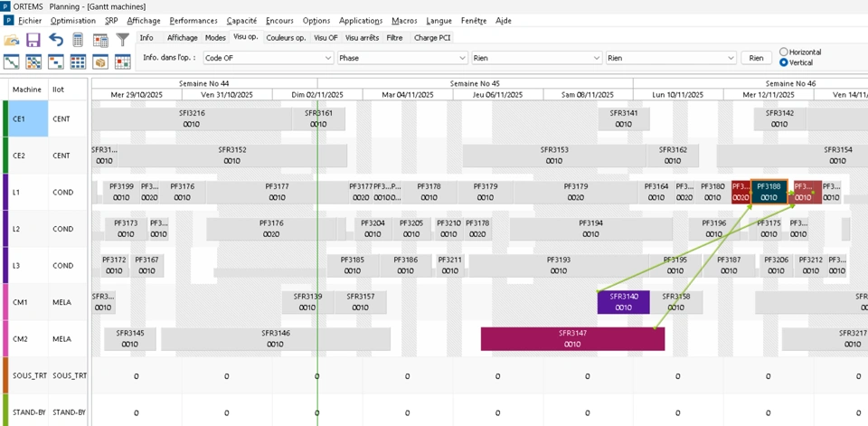Select the Horizontal radio button

pyautogui.click(x=784, y=52)
